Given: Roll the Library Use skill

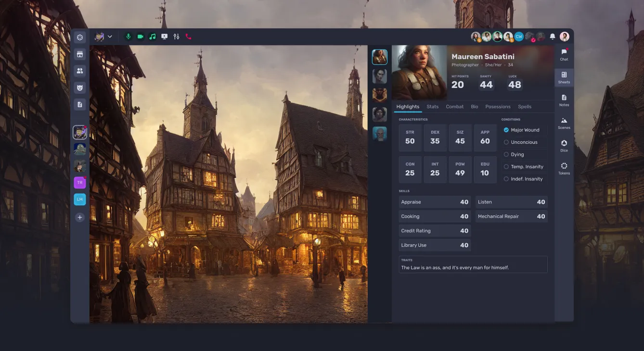Looking at the screenshot, I should 434,245.
